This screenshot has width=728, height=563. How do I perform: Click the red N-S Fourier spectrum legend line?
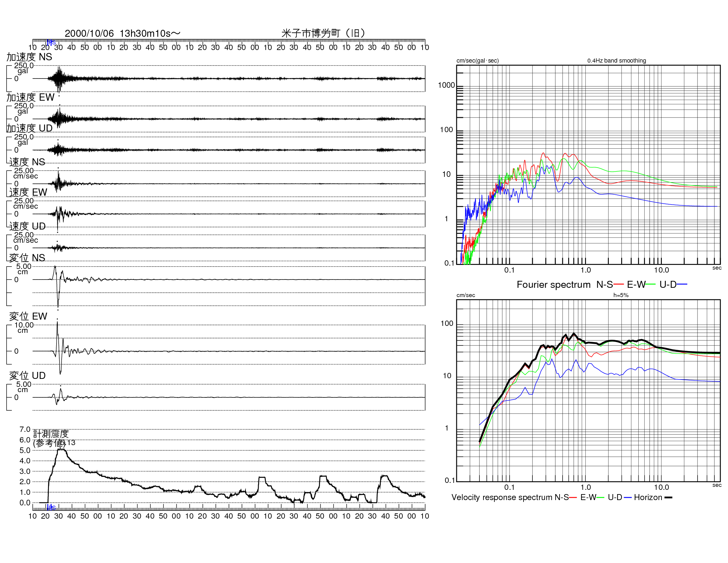pos(618,284)
